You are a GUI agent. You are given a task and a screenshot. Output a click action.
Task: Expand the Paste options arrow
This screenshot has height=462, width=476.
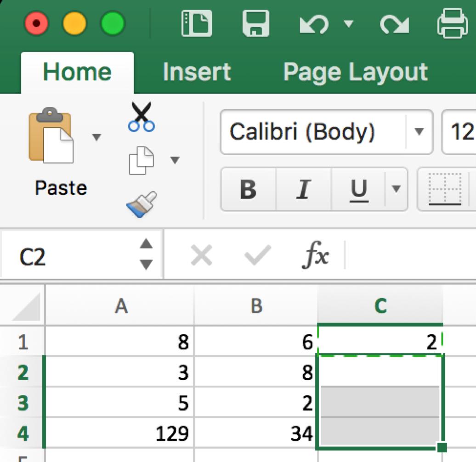point(96,137)
